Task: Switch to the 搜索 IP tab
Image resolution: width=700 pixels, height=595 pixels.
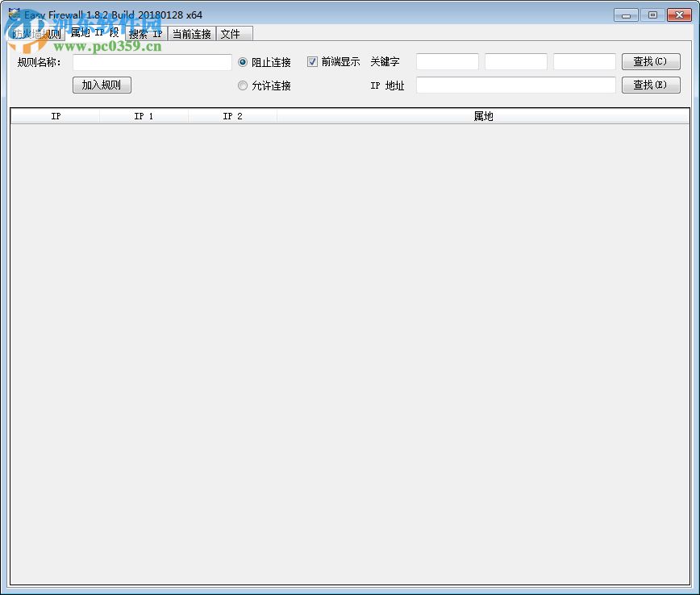Action: pyautogui.click(x=144, y=33)
